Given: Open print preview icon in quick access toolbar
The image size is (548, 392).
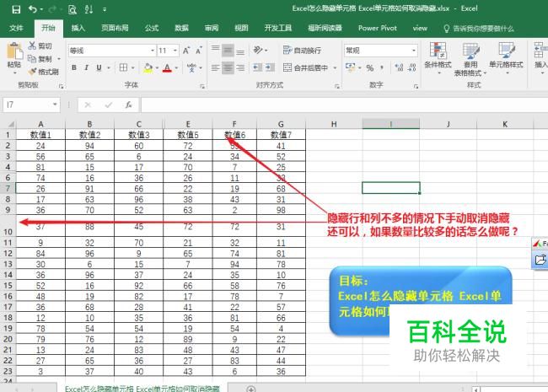Looking at the screenshot, I should (73, 9).
